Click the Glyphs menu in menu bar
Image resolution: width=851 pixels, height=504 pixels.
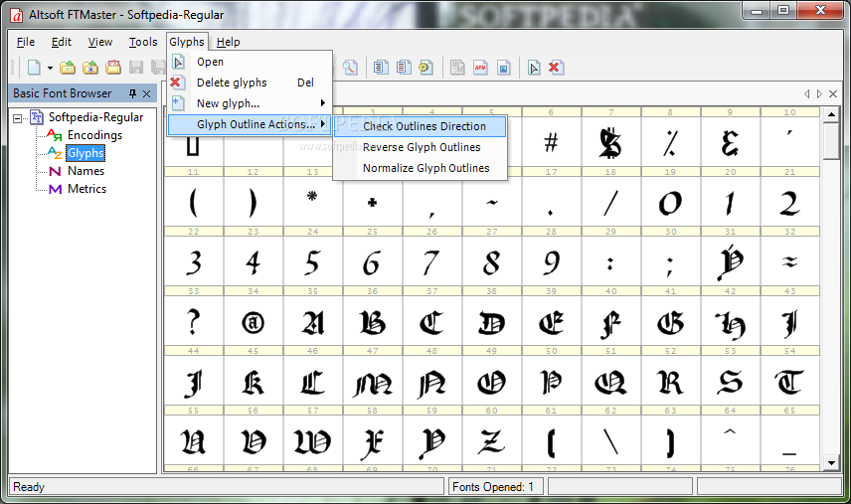[187, 42]
